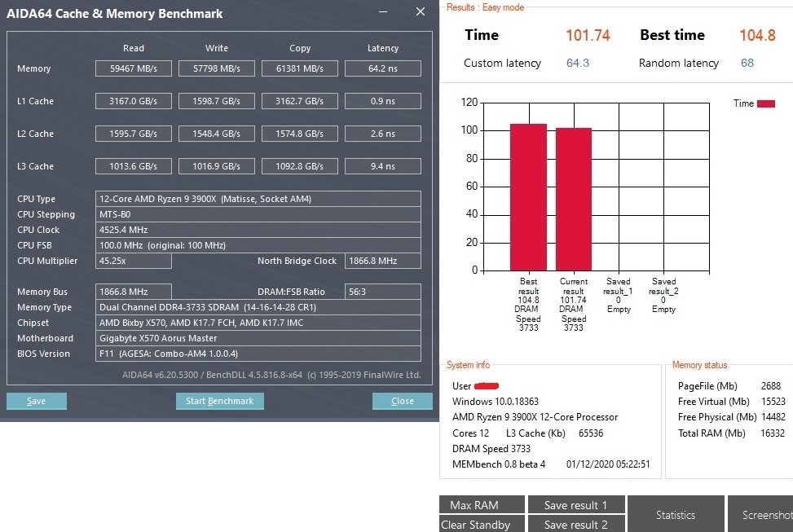Click Memory Bus 1866.8 MHz field

tap(134, 292)
